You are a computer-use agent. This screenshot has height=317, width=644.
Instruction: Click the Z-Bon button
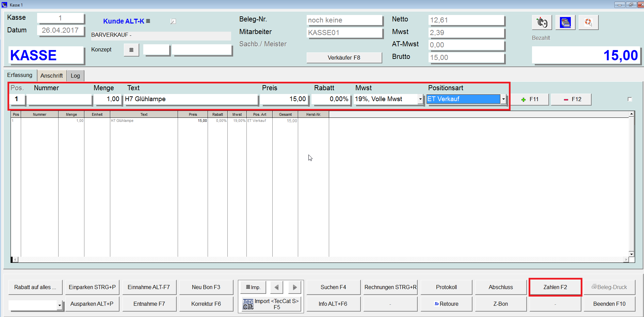tap(501, 304)
